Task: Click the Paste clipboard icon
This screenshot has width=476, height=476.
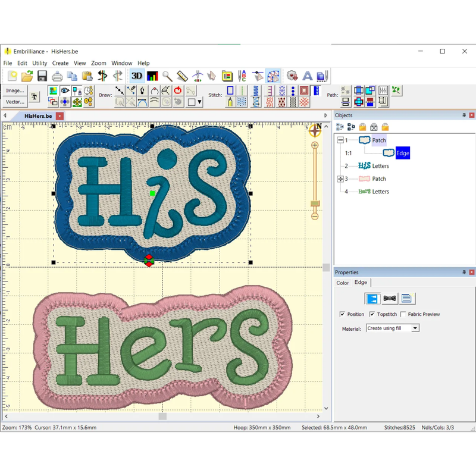Action: pos(87,76)
